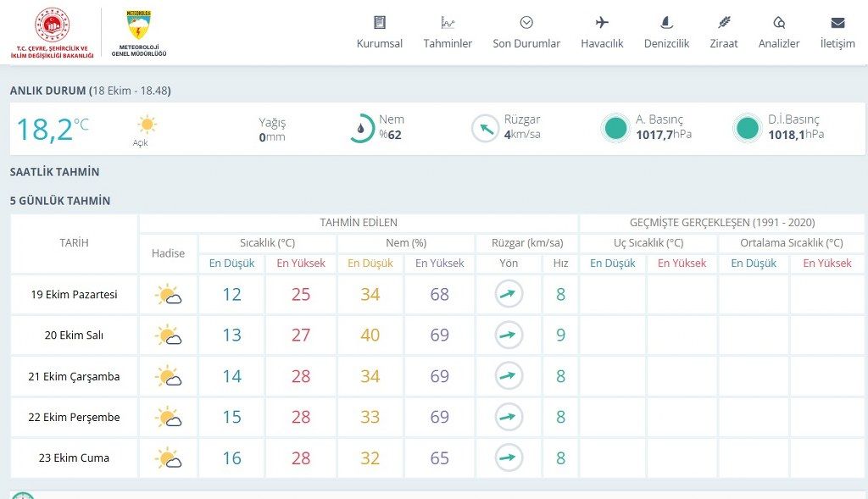This screenshot has height=499, width=868.
Task: Click the wind direction icon in current conditions
Action: pyautogui.click(x=486, y=128)
